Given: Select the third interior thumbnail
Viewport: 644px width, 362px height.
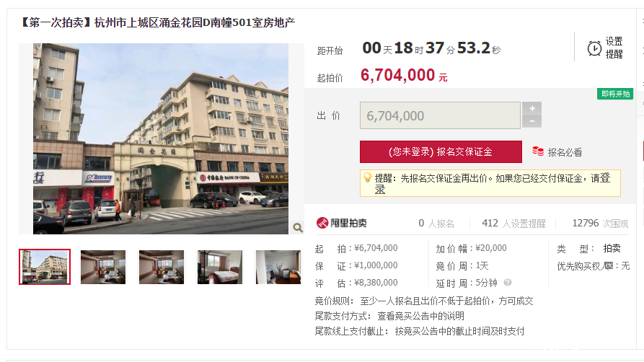Looking at the screenshot, I should [162, 267].
